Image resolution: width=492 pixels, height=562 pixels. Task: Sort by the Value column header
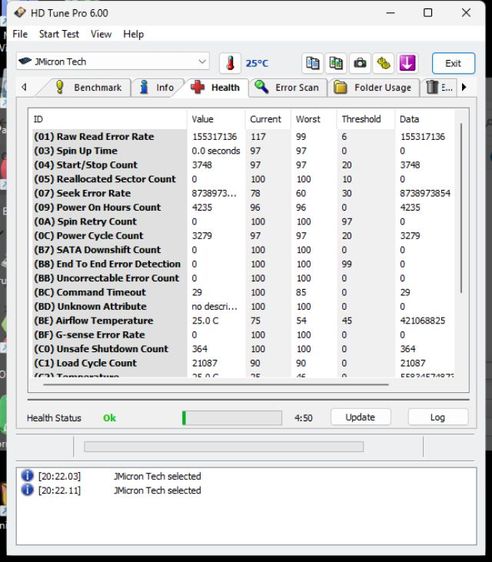pyautogui.click(x=216, y=119)
